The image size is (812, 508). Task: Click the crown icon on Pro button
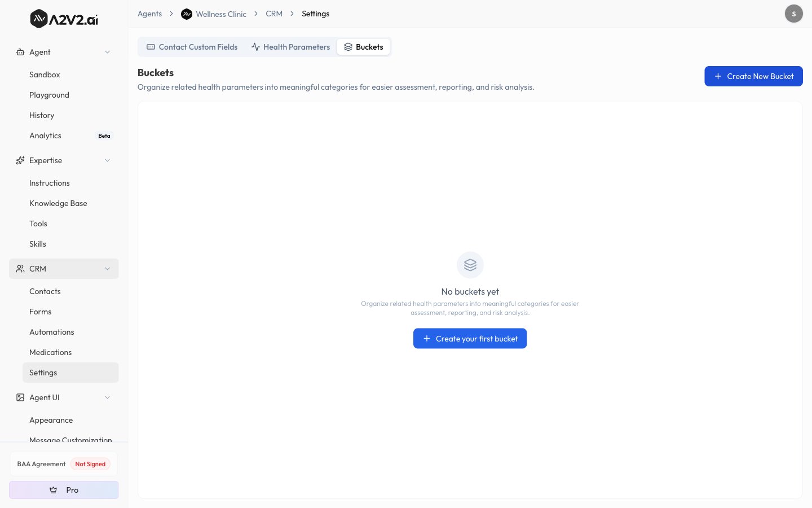click(x=54, y=490)
